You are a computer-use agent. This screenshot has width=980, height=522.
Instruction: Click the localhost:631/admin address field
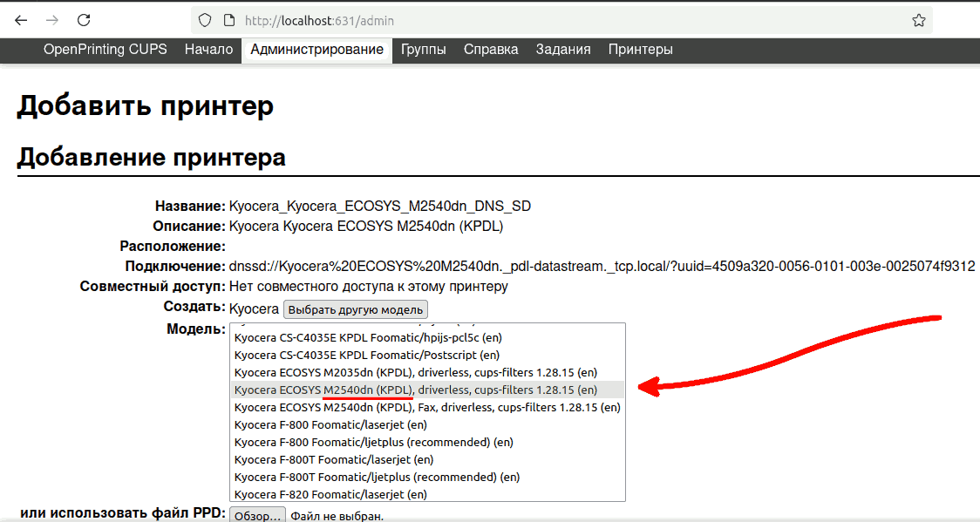(562, 21)
